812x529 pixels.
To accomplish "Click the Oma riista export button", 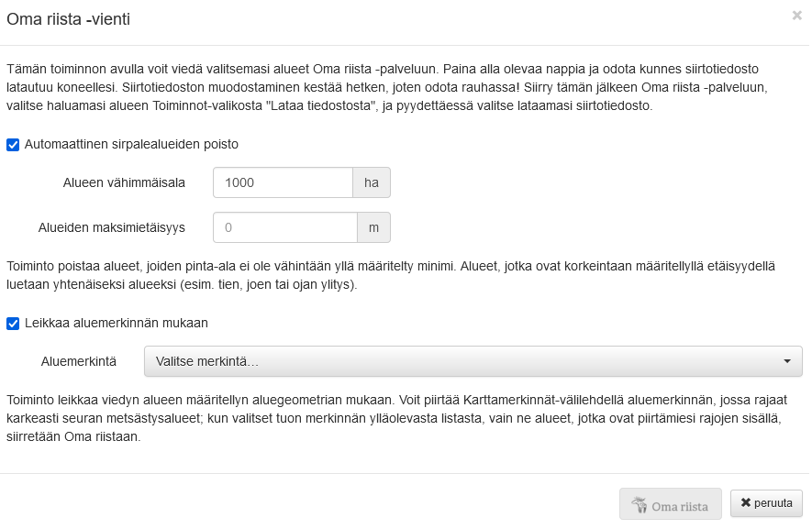I will click(x=670, y=504).
